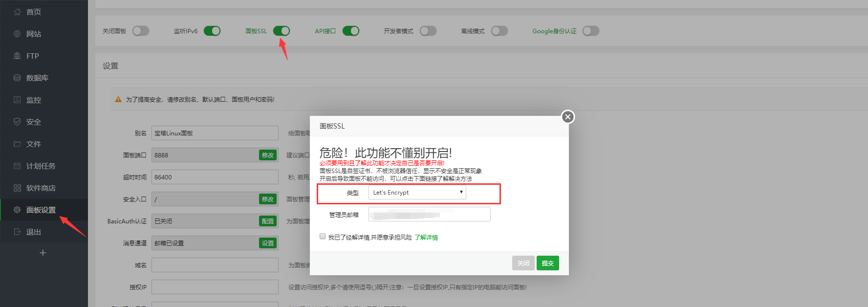868x307 pixels.
Task: Click the 域名 input field
Action: pos(215,265)
